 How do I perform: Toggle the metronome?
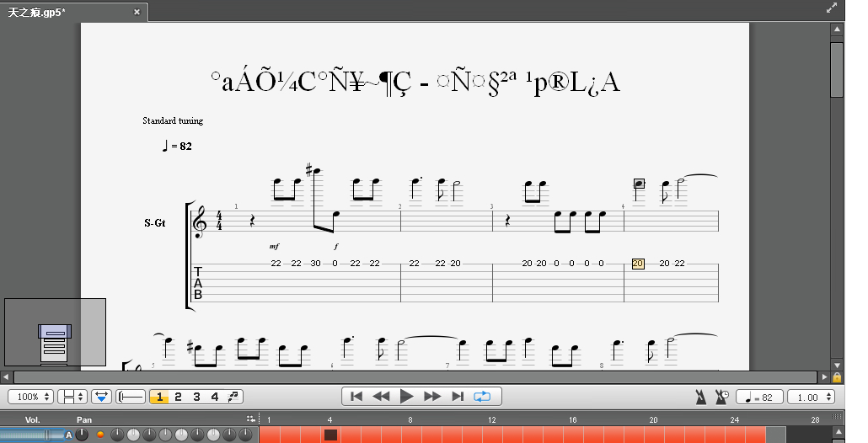pos(701,397)
